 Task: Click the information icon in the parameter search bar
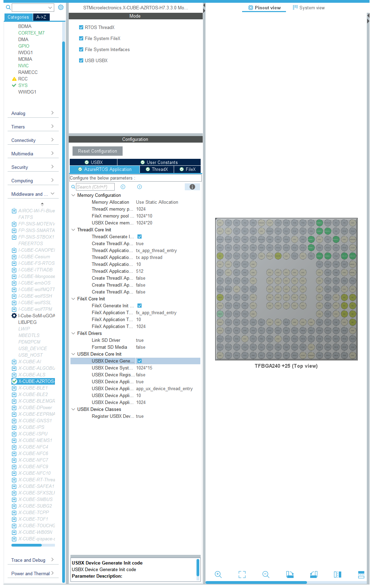pyautogui.click(x=192, y=187)
